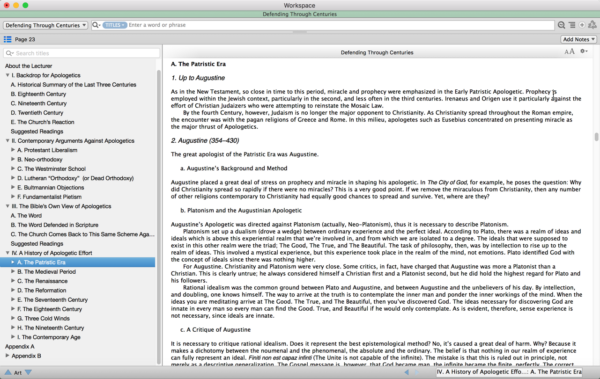Collapse the I. Backdrop for Apologetics section
This screenshot has width=600, height=379.
(x=7, y=75)
